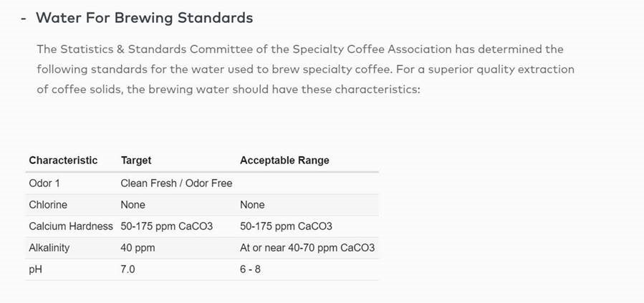Click the pH row label
Image resolution: width=644 pixels, height=303 pixels.
pyautogui.click(x=35, y=269)
